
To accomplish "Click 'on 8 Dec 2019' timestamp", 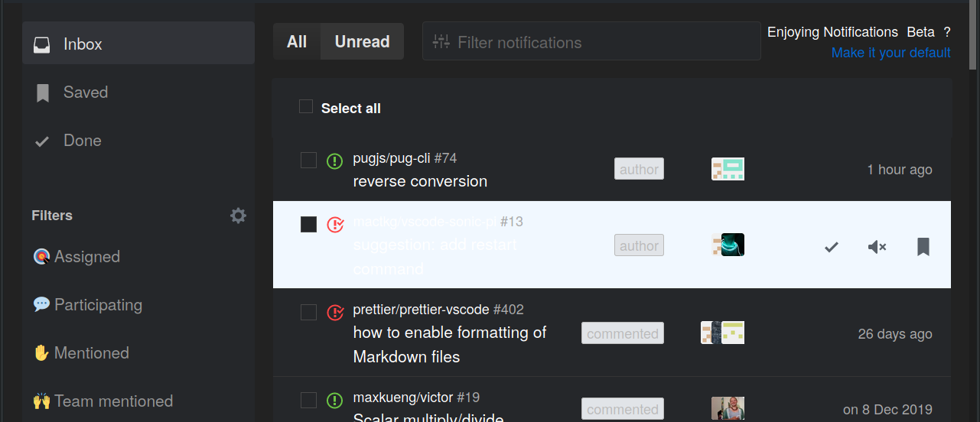I will click(x=887, y=410).
